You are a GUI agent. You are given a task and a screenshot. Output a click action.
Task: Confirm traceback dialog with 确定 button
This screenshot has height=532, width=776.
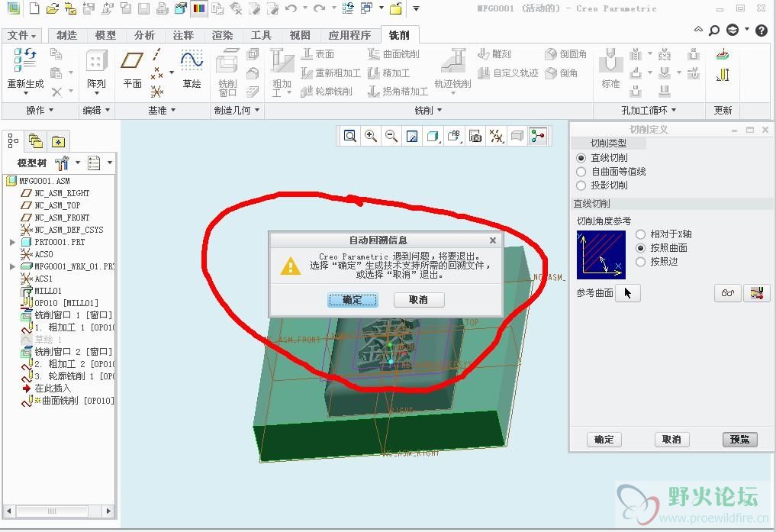point(353,300)
